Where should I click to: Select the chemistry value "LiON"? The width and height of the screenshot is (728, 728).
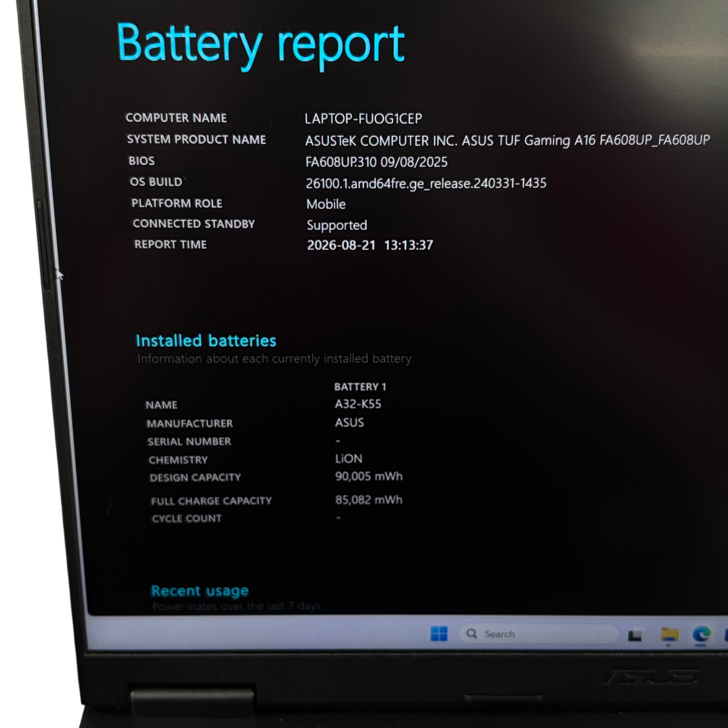click(349, 459)
